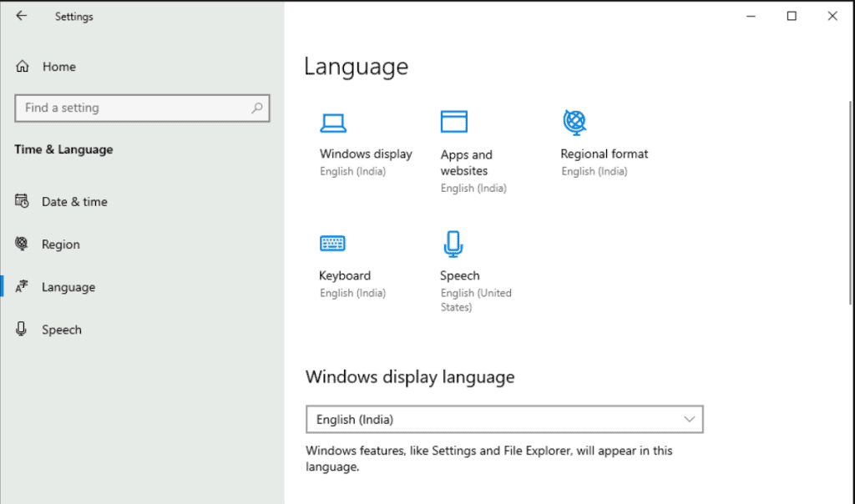The width and height of the screenshot is (855, 504).
Task: Open Windows display laptop icon tile
Action: (333, 123)
